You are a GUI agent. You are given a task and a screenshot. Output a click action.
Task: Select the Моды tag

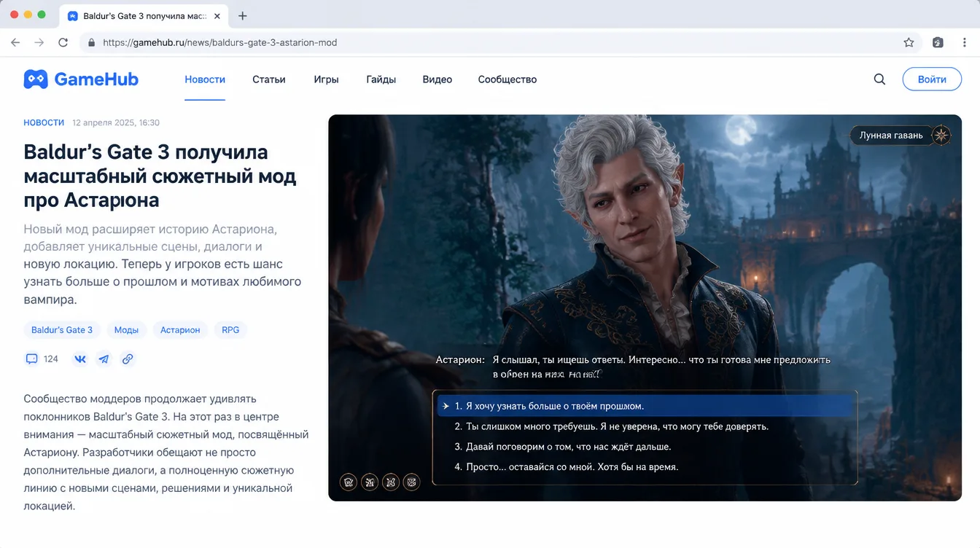(x=126, y=330)
